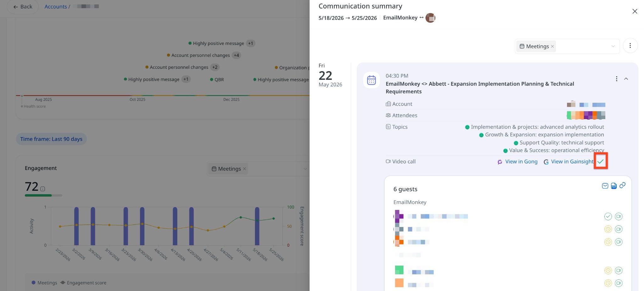Click the meeting bar for 3/2/2026
Image resolution: width=644 pixels, height=291 pixels.
point(76,226)
